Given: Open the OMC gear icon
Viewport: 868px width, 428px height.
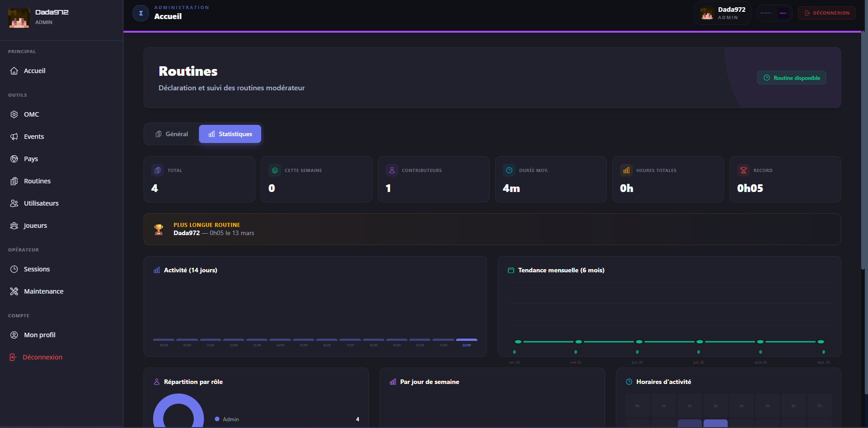Looking at the screenshot, I should (x=14, y=114).
